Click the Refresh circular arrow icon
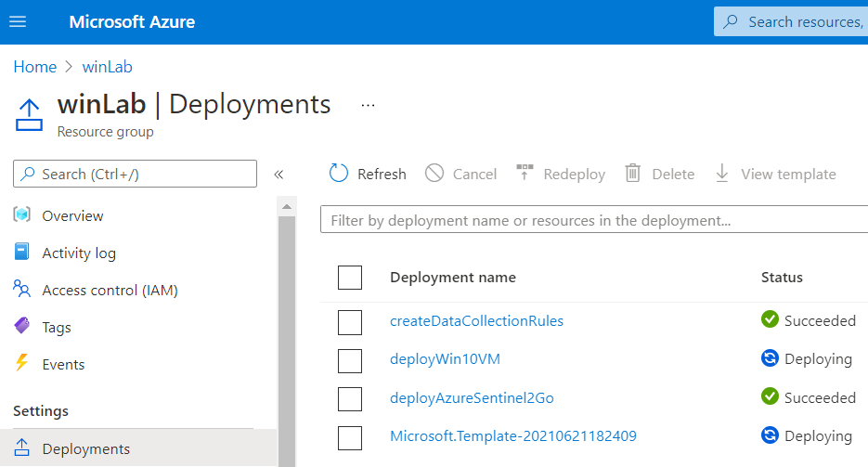868x467 pixels. click(x=339, y=174)
